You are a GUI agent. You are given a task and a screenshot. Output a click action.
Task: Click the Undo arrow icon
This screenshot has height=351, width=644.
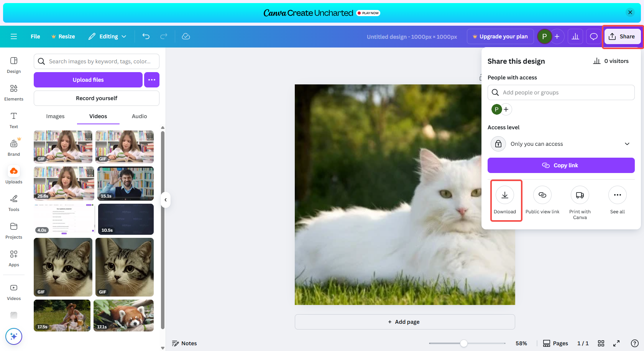pos(146,36)
